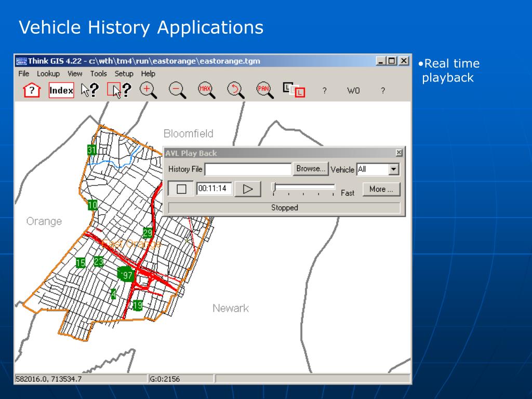Close the AVL Play Back dialog
Viewport: 532px width, 399px height.
click(x=399, y=153)
